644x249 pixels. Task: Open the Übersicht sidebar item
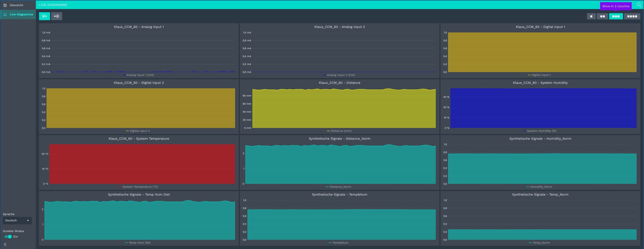click(x=18, y=5)
